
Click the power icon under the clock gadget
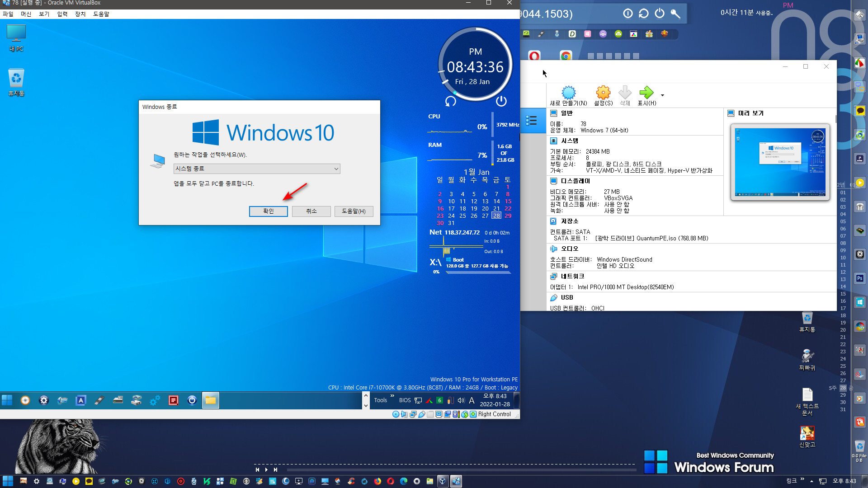pyautogui.click(x=501, y=101)
